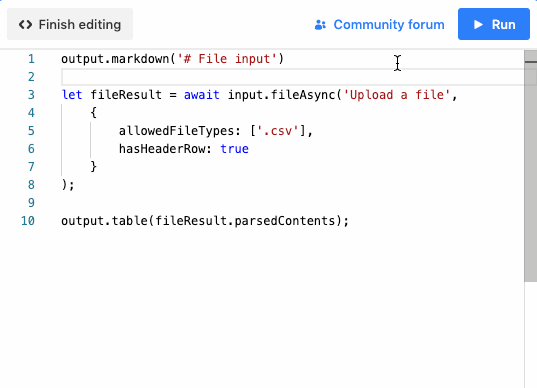Click the '.csv' string literal
The image size is (537, 388).
[278, 131]
